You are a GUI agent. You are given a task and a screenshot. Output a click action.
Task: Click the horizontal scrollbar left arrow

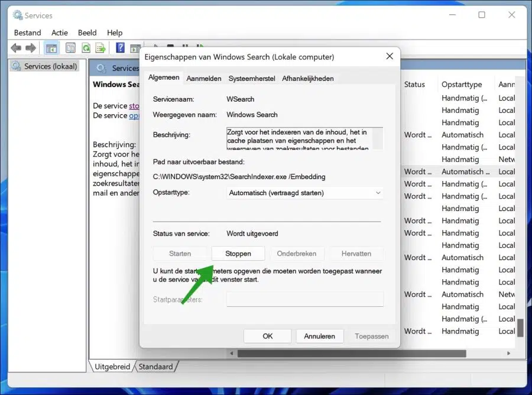coord(231,353)
